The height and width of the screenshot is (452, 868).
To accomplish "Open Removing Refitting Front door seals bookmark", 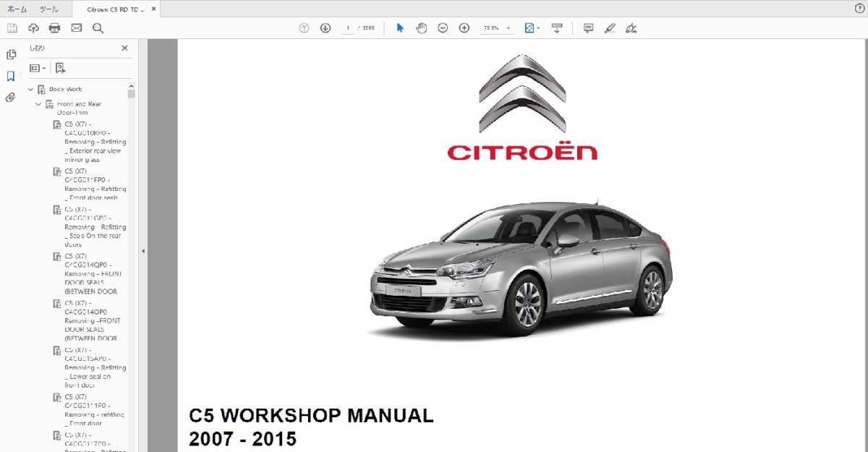I will coord(94,184).
